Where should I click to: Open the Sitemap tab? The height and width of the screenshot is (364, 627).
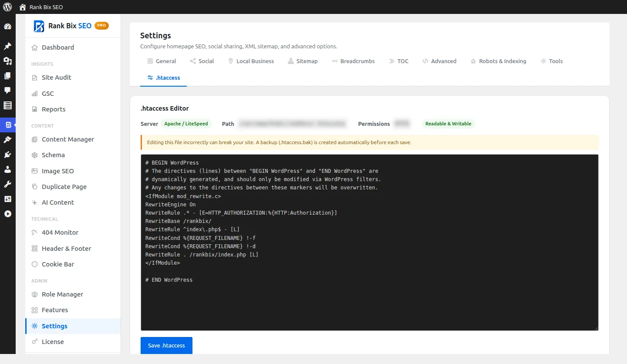(x=303, y=61)
